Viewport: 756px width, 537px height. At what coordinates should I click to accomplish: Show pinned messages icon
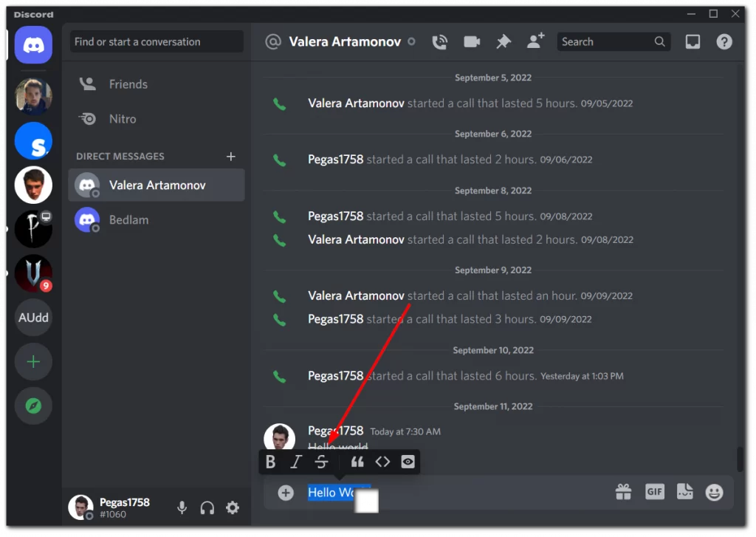(504, 42)
